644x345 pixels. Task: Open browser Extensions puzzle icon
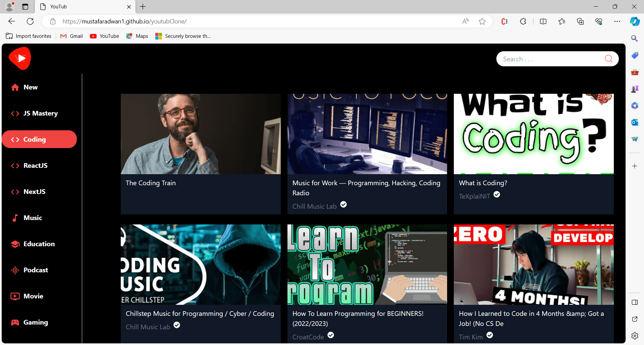(523, 21)
